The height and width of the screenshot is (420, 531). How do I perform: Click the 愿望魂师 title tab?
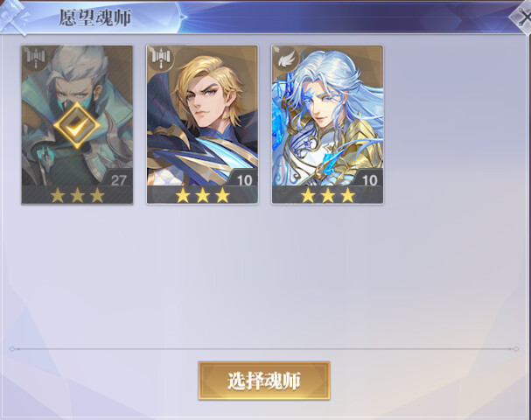95,17
